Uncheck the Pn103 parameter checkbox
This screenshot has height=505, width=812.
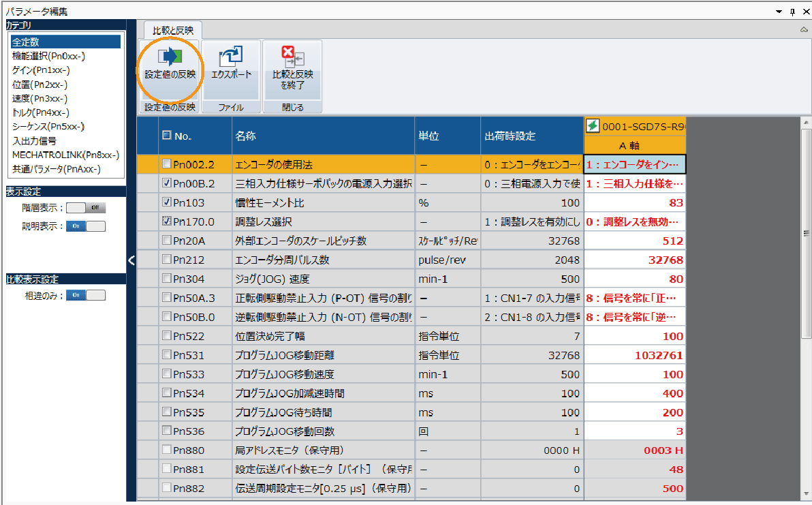point(167,202)
